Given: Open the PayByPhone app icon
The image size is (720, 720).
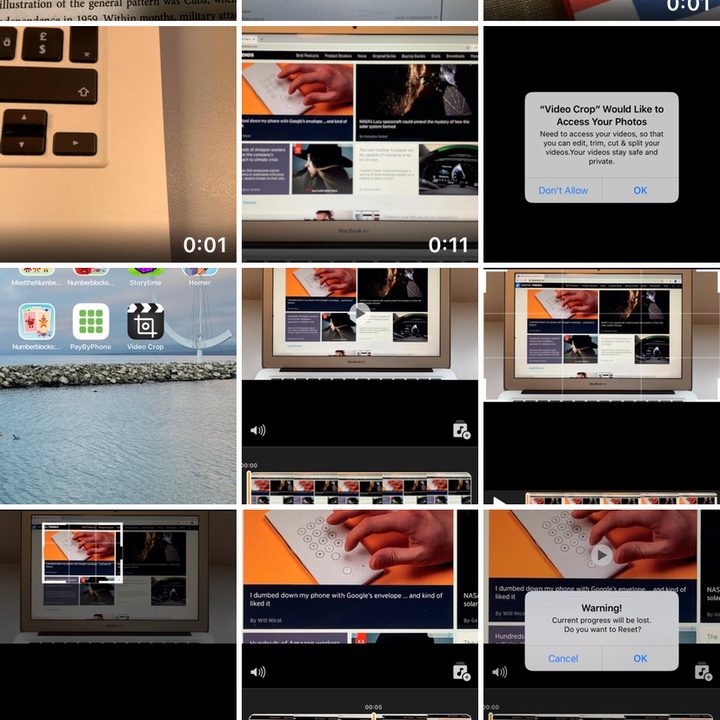Looking at the screenshot, I should (90, 321).
